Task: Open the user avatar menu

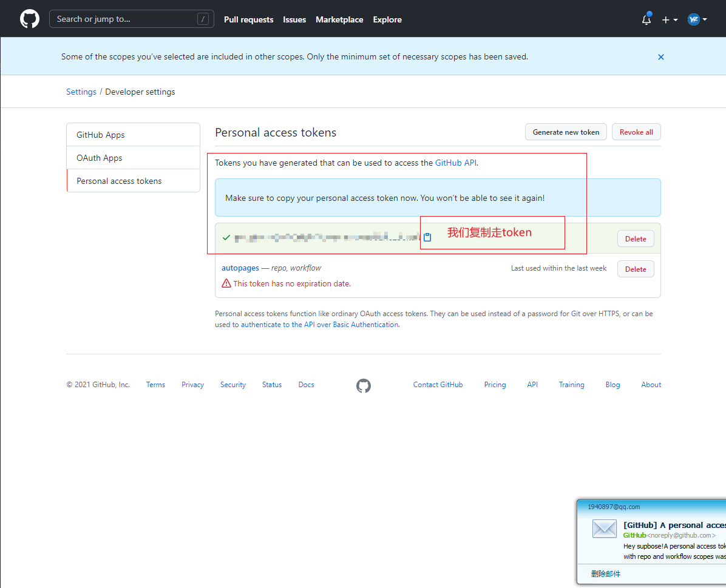Action: pos(697,19)
